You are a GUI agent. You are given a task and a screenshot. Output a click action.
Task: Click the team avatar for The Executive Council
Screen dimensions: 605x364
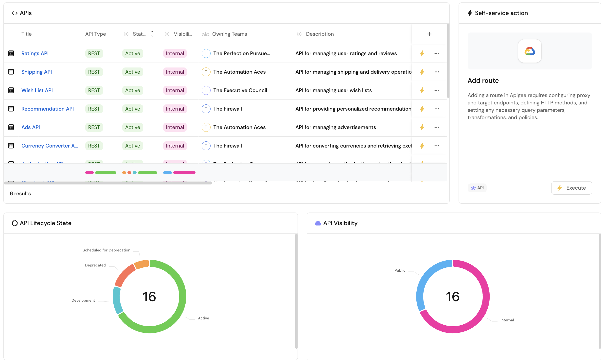coord(206,90)
